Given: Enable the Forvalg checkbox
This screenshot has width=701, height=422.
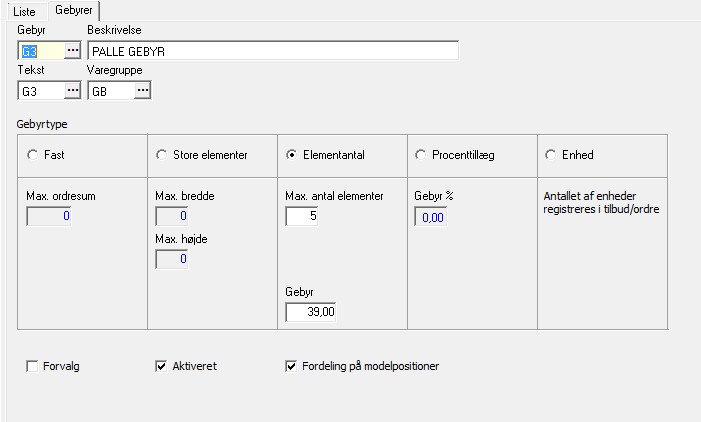Looking at the screenshot, I should pos(32,366).
